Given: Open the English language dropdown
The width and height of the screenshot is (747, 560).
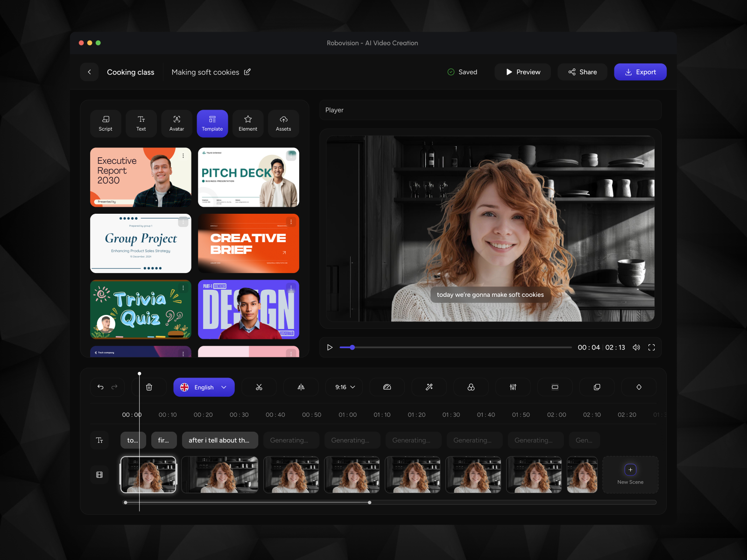Looking at the screenshot, I should 204,387.
